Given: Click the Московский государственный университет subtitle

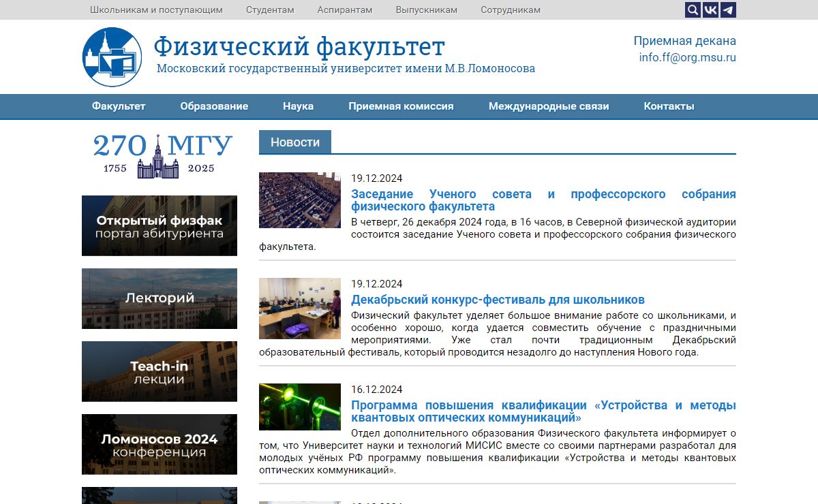Looking at the screenshot, I should tap(346, 69).
